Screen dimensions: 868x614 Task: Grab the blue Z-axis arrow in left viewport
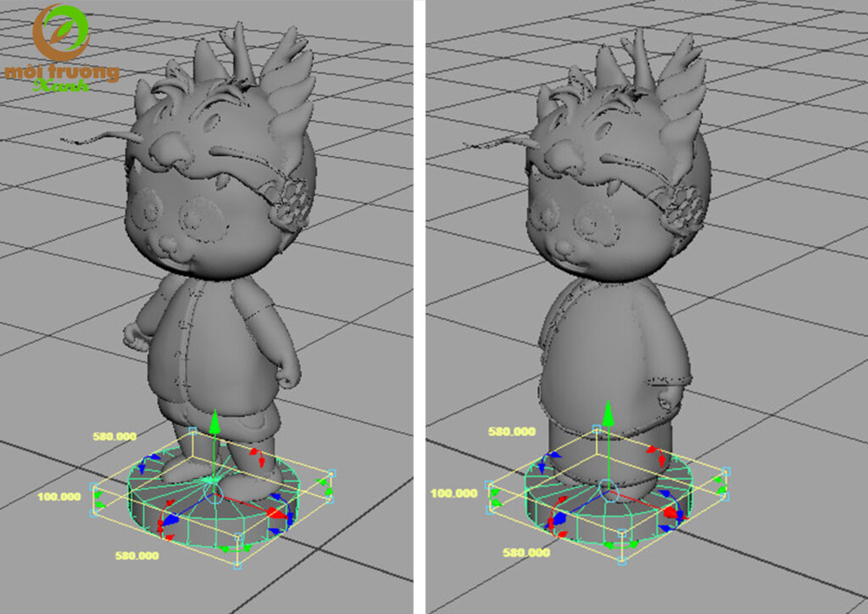click(170, 519)
